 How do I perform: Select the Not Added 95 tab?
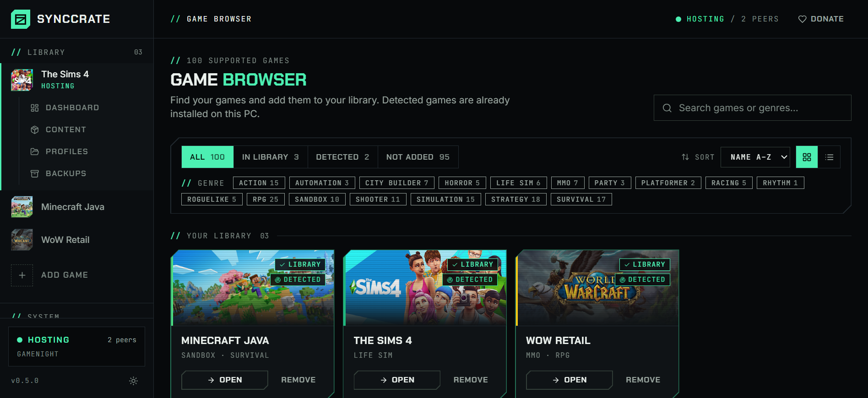click(418, 157)
